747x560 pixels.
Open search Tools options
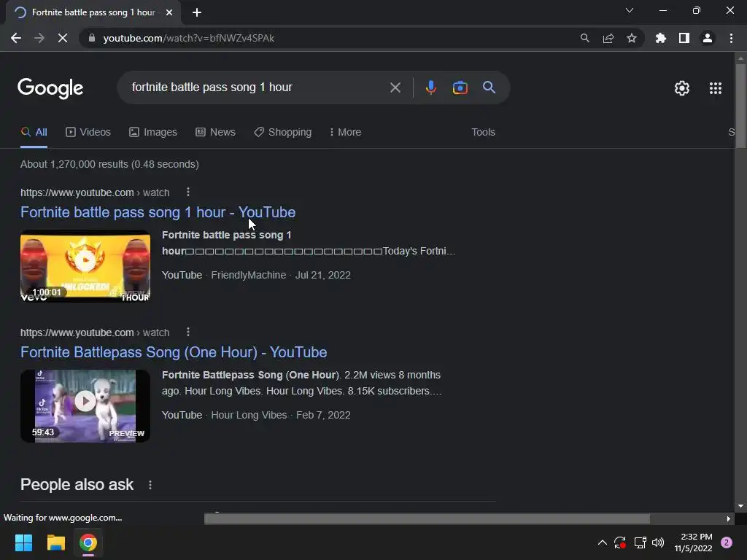tap(483, 133)
